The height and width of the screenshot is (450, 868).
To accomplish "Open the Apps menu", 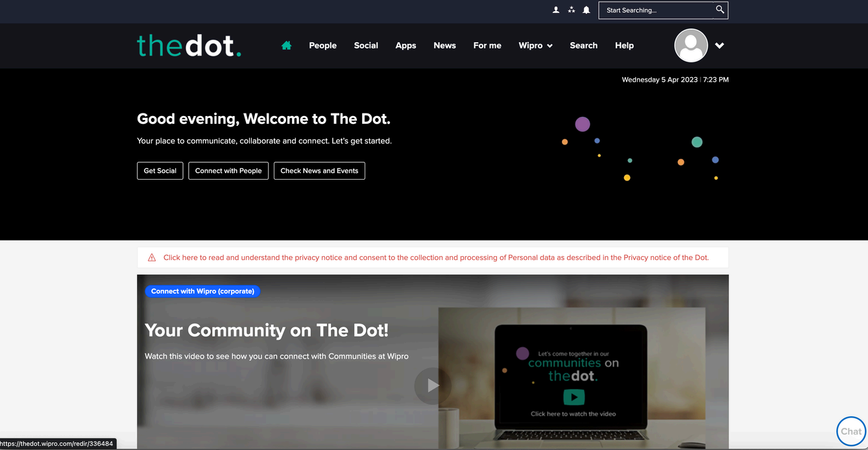I will [405, 45].
